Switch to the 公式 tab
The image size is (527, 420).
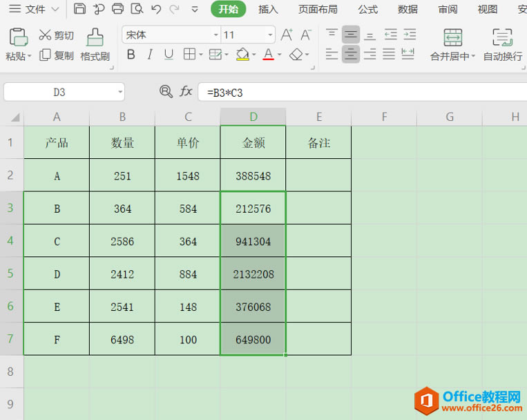[367, 9]
